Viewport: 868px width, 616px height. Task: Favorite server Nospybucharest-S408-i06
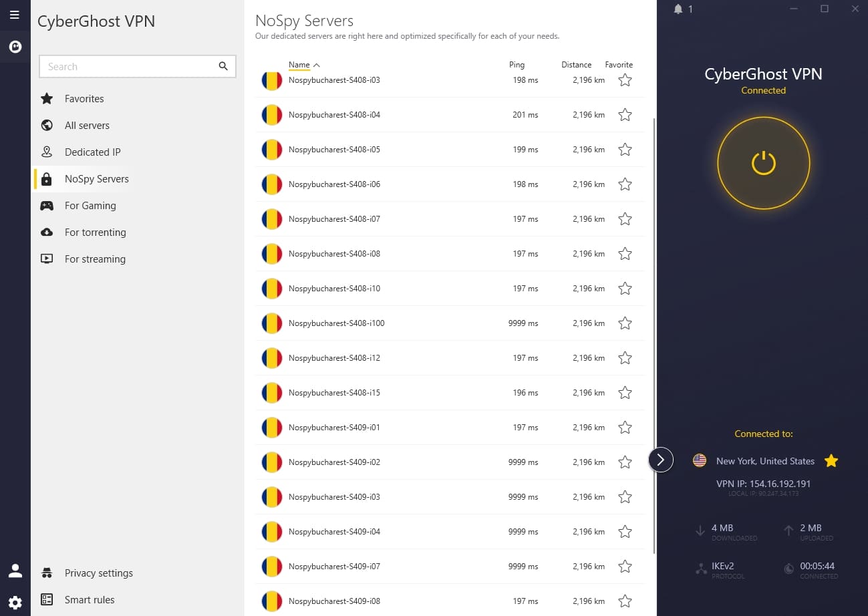[x=625, y=184]
